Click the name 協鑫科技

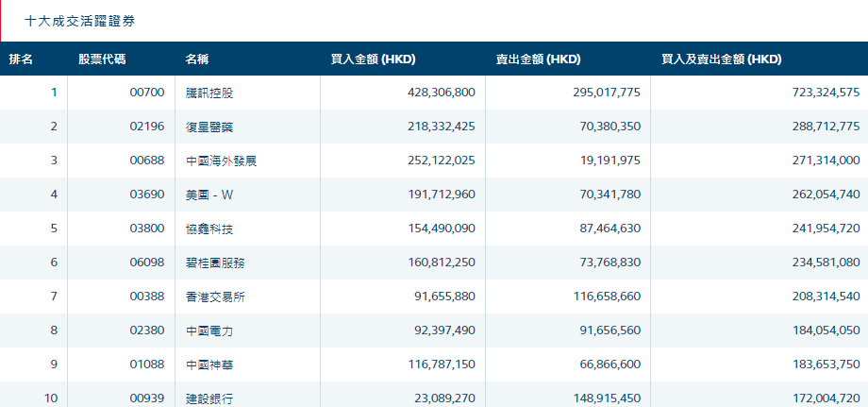click(x=209, y=229)
